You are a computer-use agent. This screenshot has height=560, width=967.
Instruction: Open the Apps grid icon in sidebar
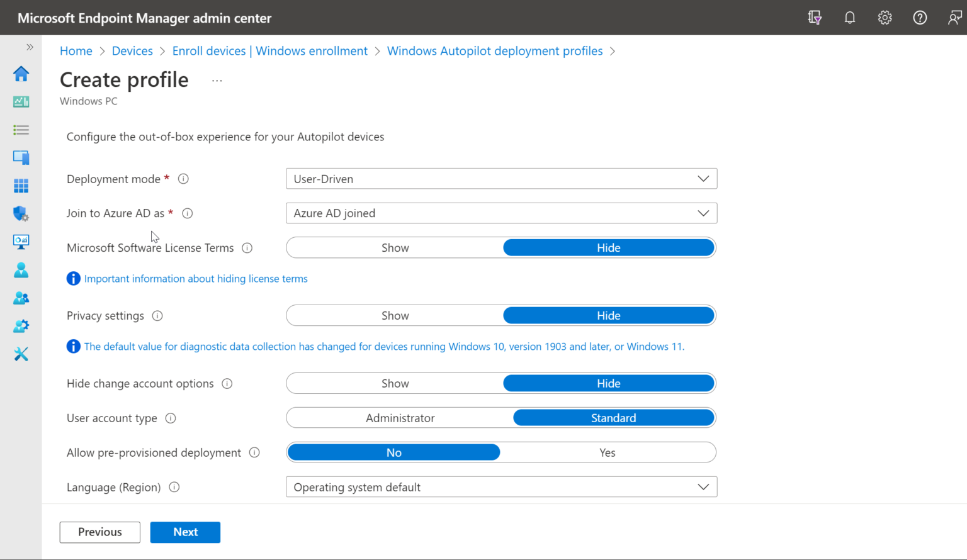[21, 185]
